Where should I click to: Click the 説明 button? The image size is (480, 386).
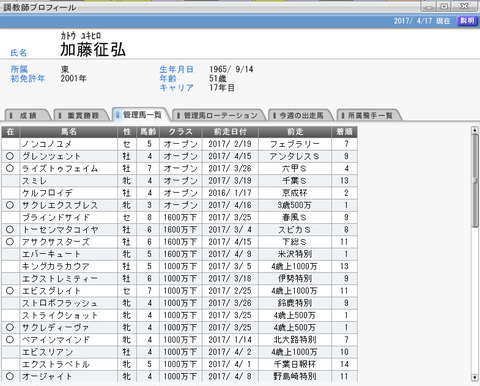pos(467,21)
